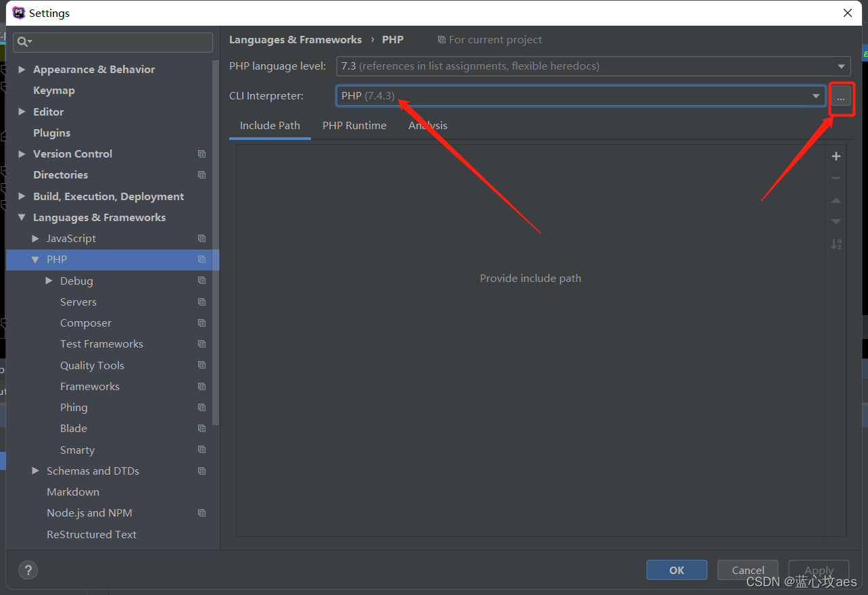Image resolution: width=868 pixels, height=595 pixels.
Task: Select Frameworks under PHP
Action: (90, 387)
